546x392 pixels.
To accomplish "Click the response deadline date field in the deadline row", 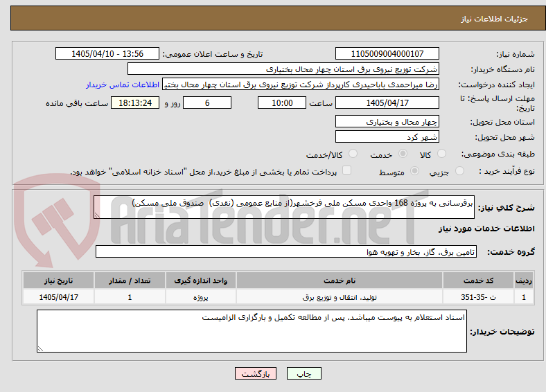I will tap(387, 103).
